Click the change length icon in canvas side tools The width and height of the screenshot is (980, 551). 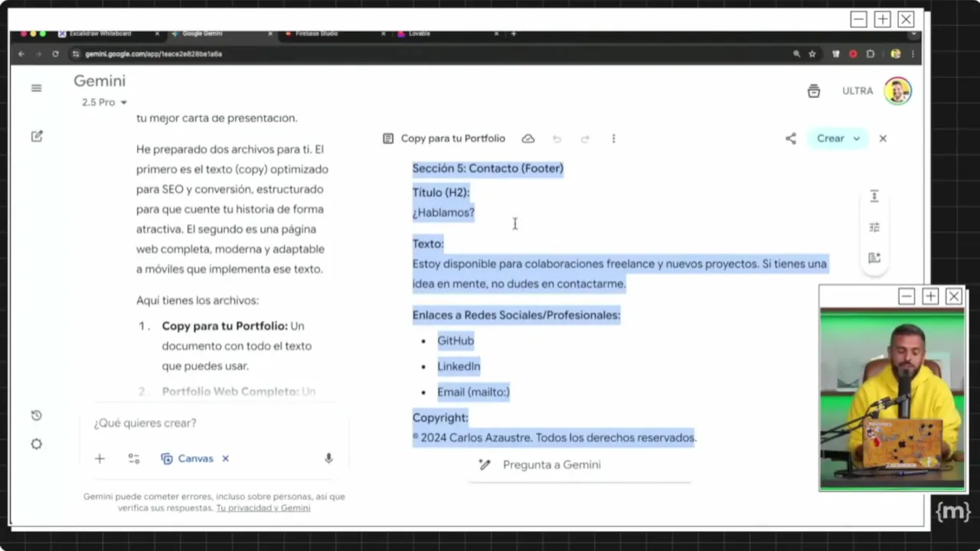point(874,197)
